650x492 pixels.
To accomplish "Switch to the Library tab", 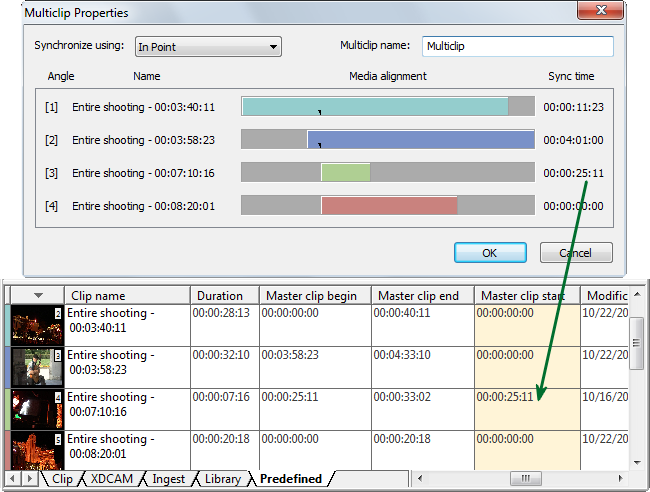I will click(x=223, y=479).
